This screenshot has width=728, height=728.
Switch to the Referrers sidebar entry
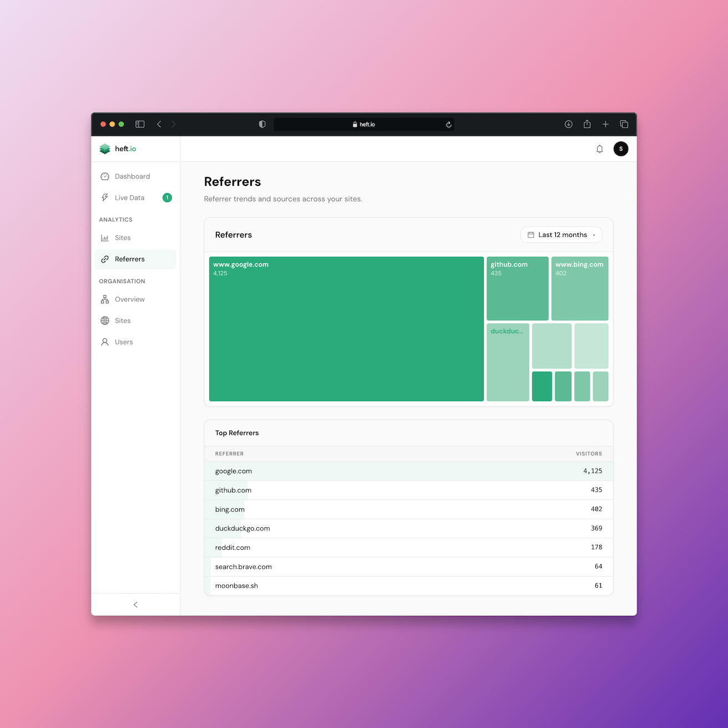tap(129, 259)
